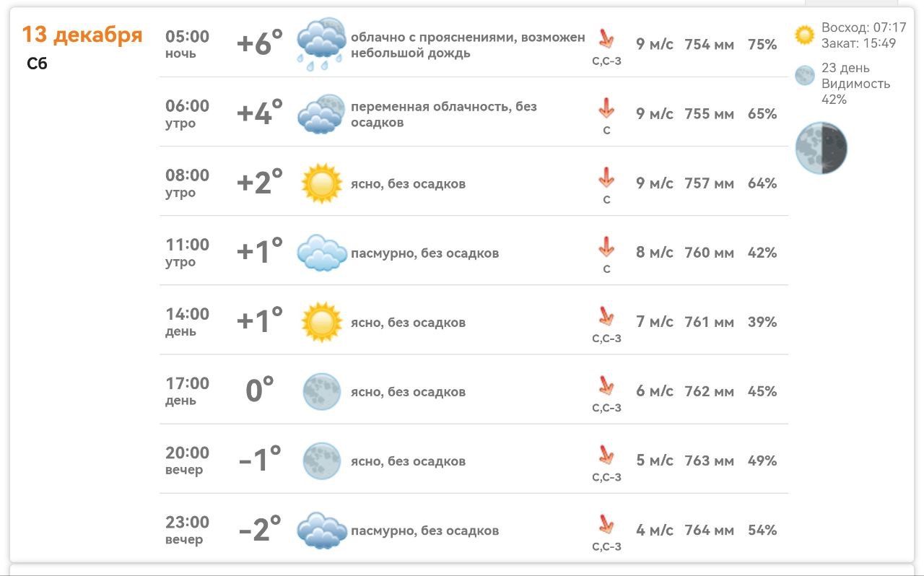The width and height of the screenshot is (924, 576).
Task: Click the sun icon at 08:00
Action: [321, 183]
